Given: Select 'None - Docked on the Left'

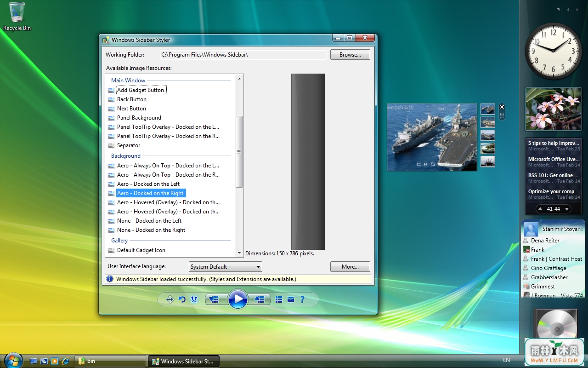Looking at the screenshot, I should click(149, 221).
